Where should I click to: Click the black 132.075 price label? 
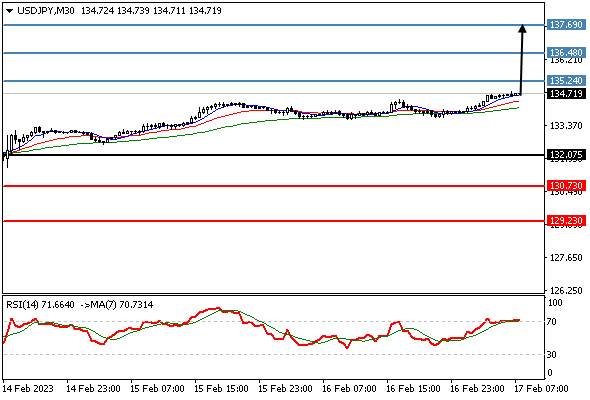coord(566,155)
